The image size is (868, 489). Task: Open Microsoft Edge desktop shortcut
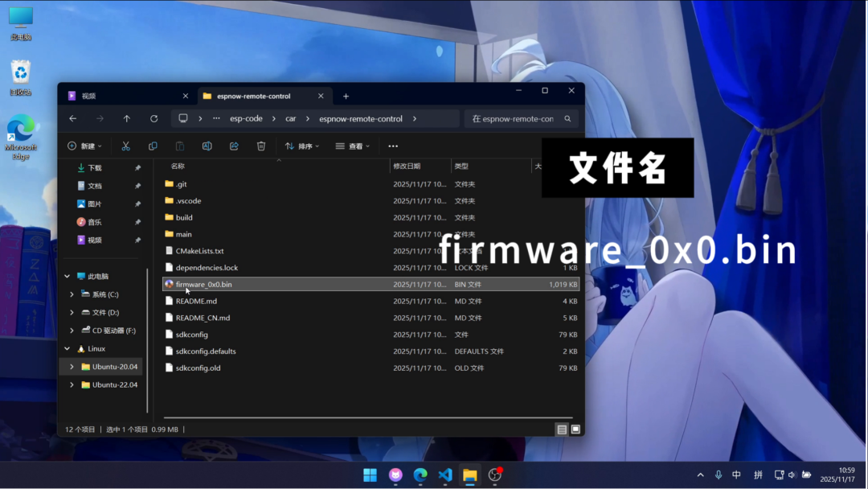pyautogui.click(x=20, y=137)
